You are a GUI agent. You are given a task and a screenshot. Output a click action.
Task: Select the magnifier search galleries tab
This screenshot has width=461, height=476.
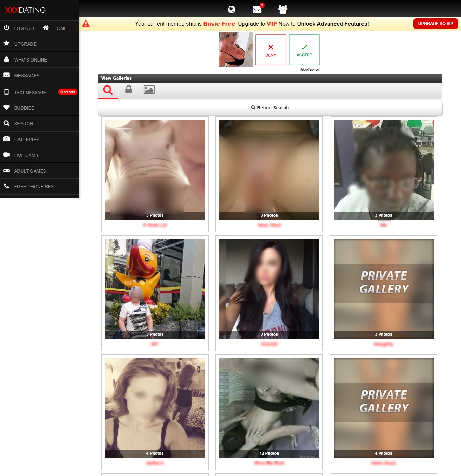[108, 90]
